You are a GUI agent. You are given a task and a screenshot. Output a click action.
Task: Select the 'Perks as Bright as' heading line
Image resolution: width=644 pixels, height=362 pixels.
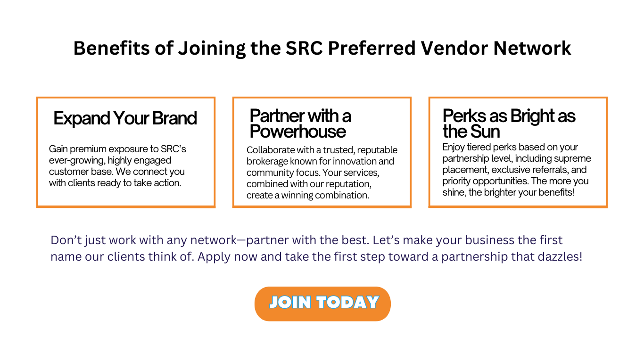click(509, 115)
